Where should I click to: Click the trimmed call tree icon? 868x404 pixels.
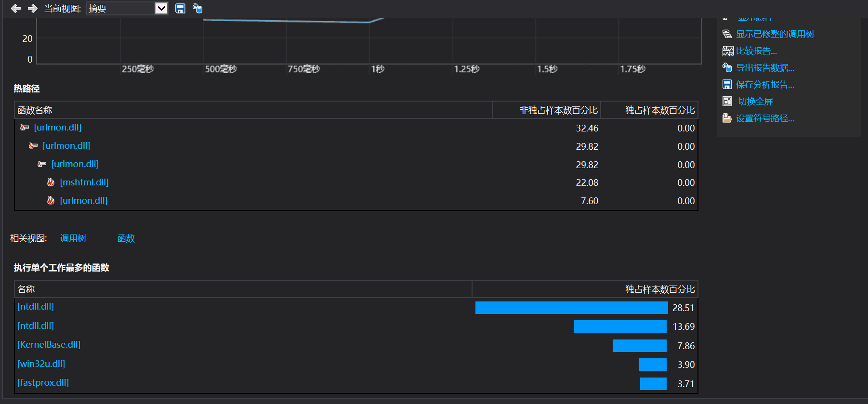click(x=727, y=34)
